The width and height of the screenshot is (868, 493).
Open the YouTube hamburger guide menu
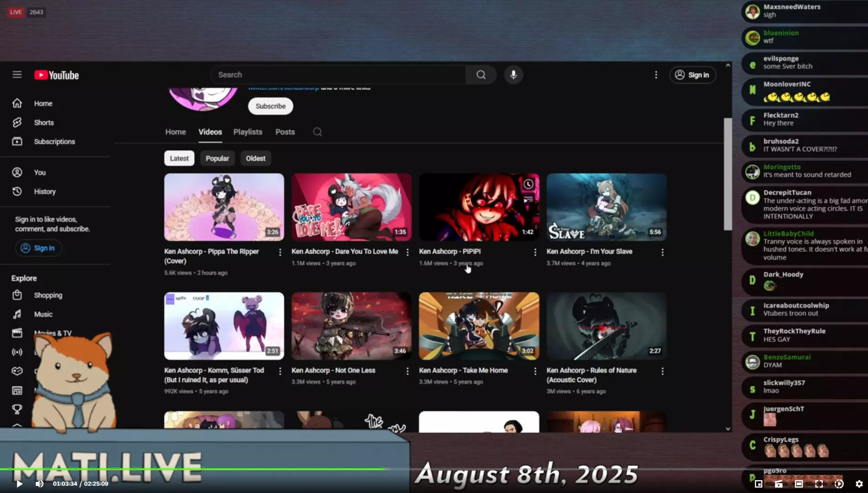17,75
